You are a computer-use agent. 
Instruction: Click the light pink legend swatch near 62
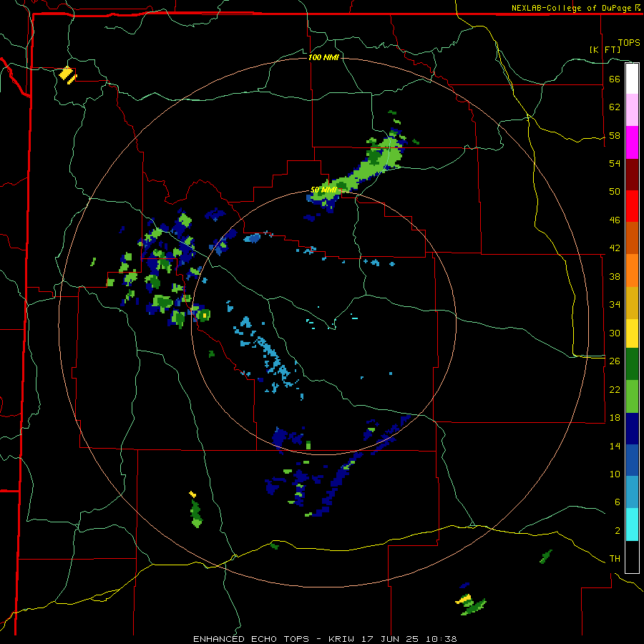(632, 110)
